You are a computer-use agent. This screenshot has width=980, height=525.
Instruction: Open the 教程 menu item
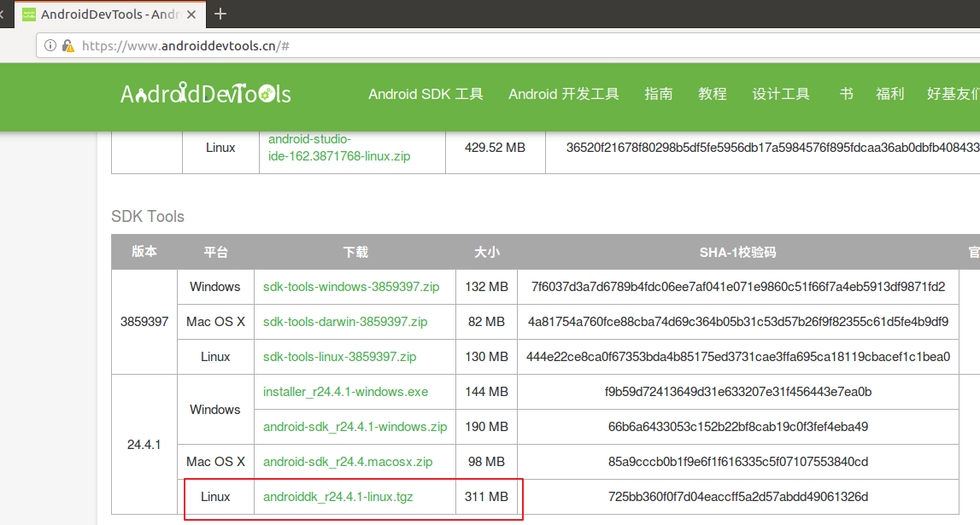[x=713, y=94]
